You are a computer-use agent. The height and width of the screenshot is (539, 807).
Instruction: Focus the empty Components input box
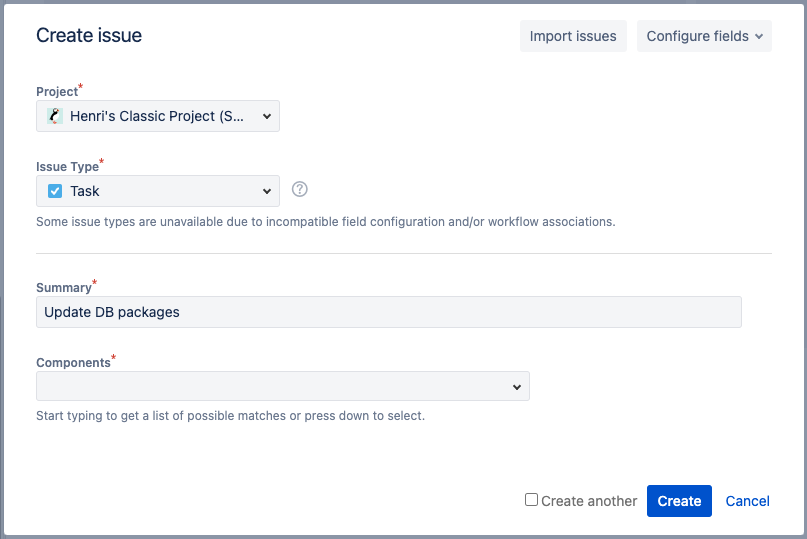click(270, 387)
